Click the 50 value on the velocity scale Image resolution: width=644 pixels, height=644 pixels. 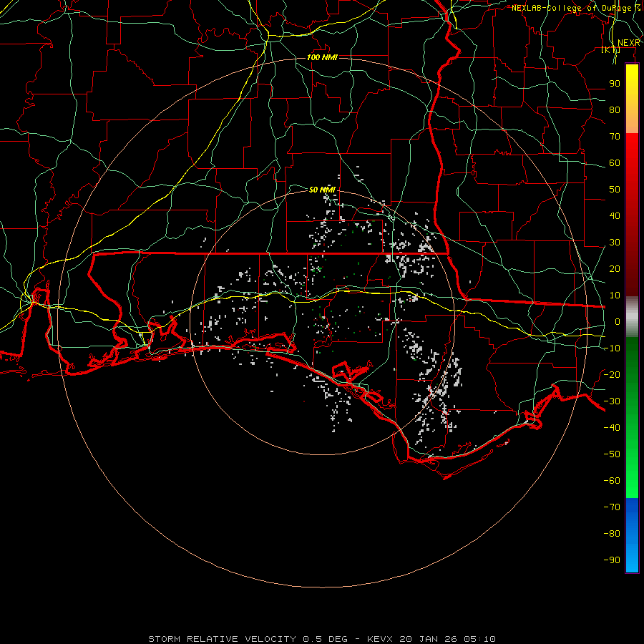pos(615,190)
